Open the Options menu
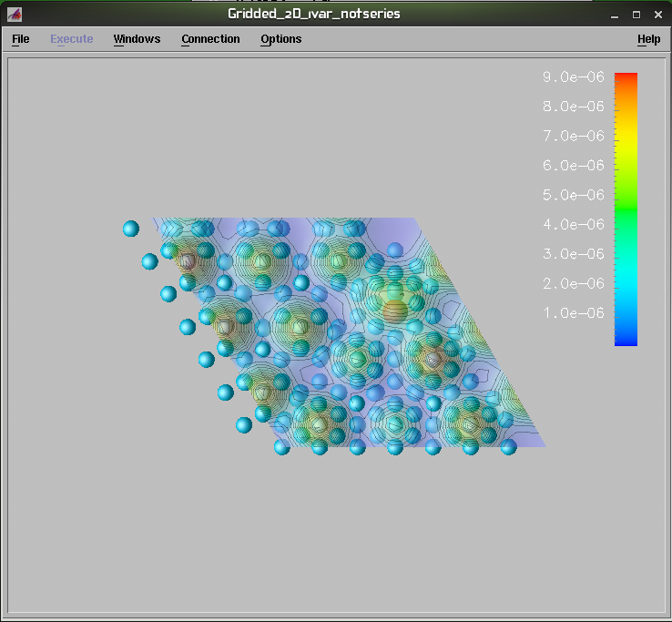 (x=280, y=39)
